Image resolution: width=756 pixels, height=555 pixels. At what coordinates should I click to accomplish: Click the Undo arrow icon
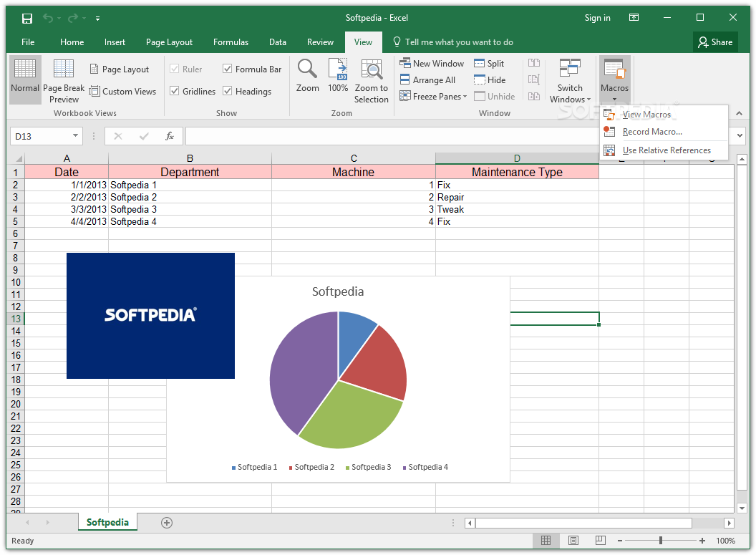48,18
